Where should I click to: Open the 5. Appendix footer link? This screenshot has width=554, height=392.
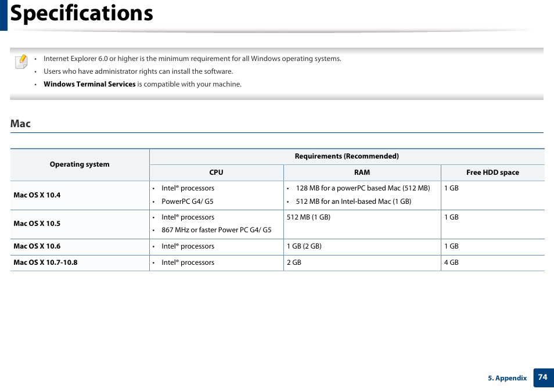(507, 378)
